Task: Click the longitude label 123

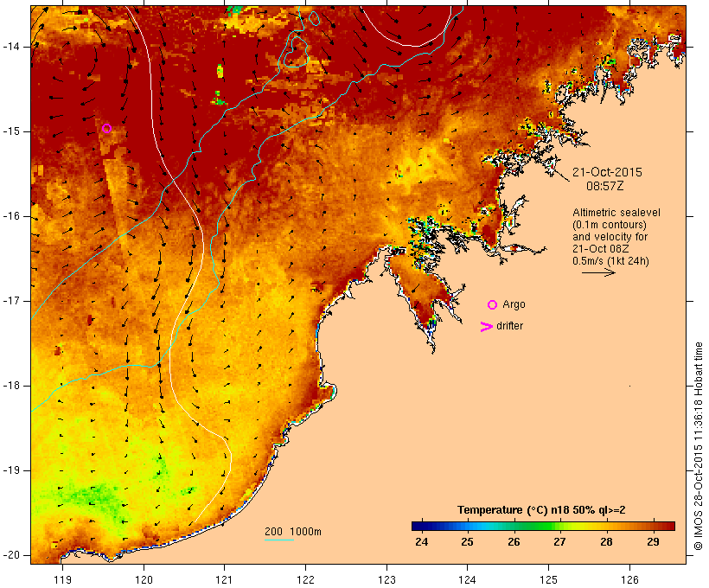Action: tap(386, 580)
